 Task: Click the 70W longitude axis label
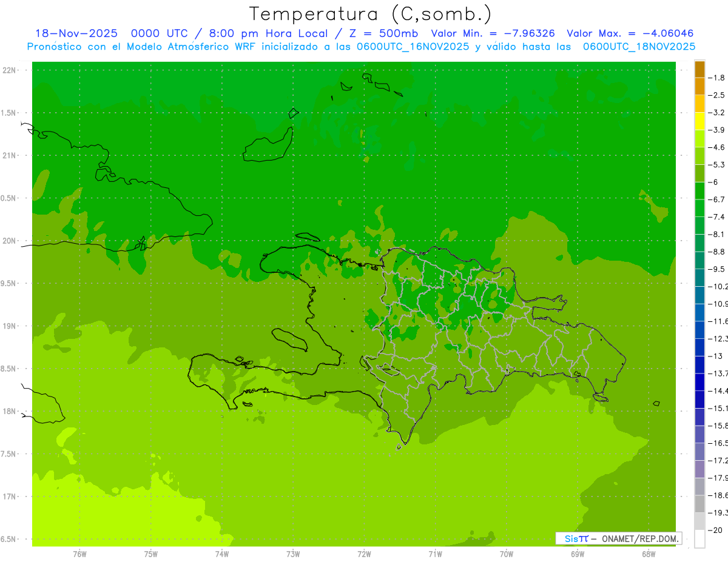click(507, 554)
